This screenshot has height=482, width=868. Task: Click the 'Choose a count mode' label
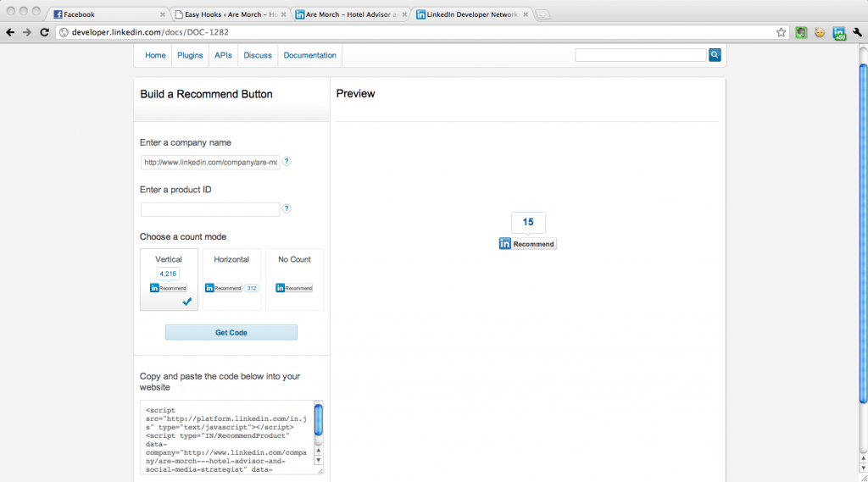[x=183, y=237]
